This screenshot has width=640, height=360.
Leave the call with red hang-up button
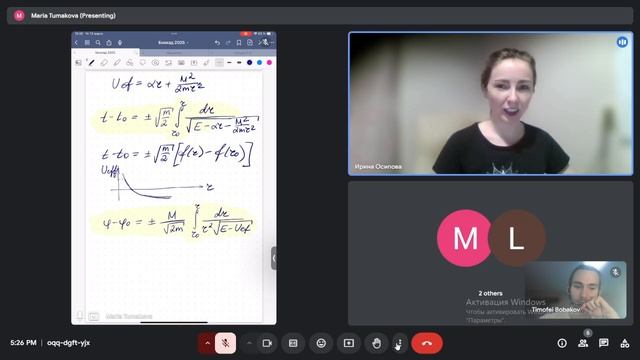(x=427, y=343)
